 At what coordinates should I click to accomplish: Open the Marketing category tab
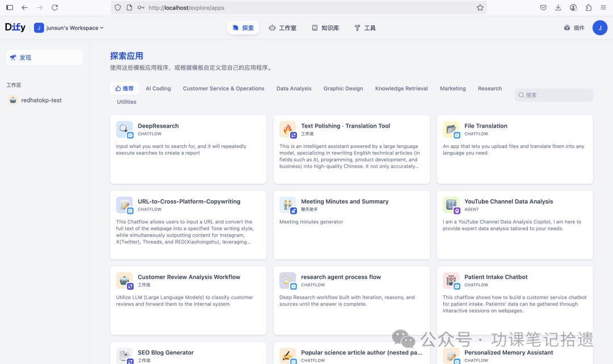click(x=452, y=88)
